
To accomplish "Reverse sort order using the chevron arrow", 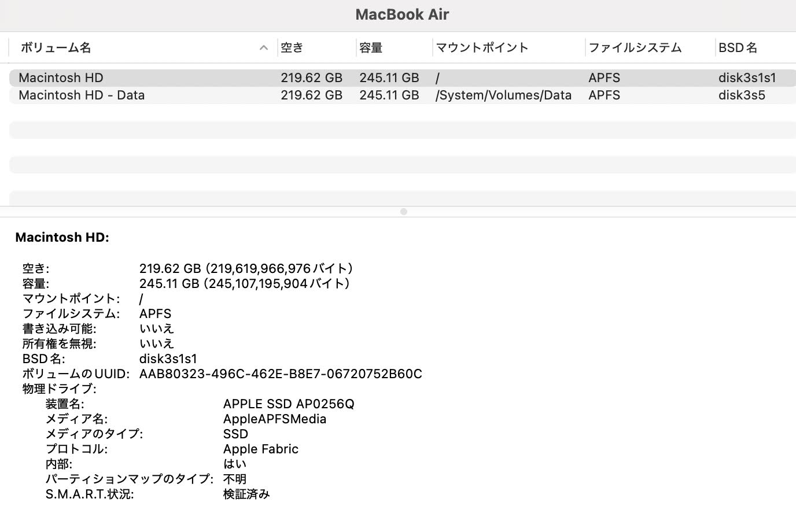I will click(264, 48).
